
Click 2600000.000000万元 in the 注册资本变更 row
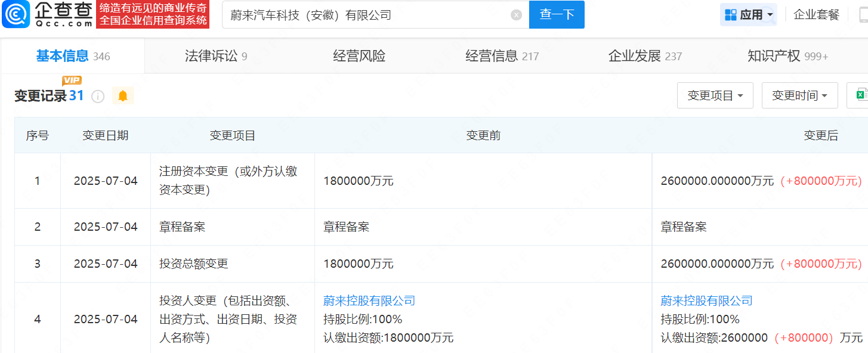[717, 181]
